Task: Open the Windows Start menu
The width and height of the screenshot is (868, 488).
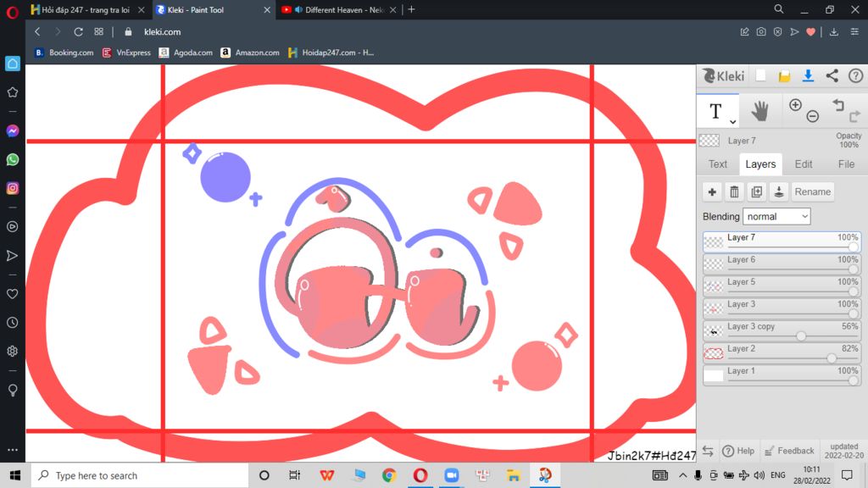Action: (15, 475)
